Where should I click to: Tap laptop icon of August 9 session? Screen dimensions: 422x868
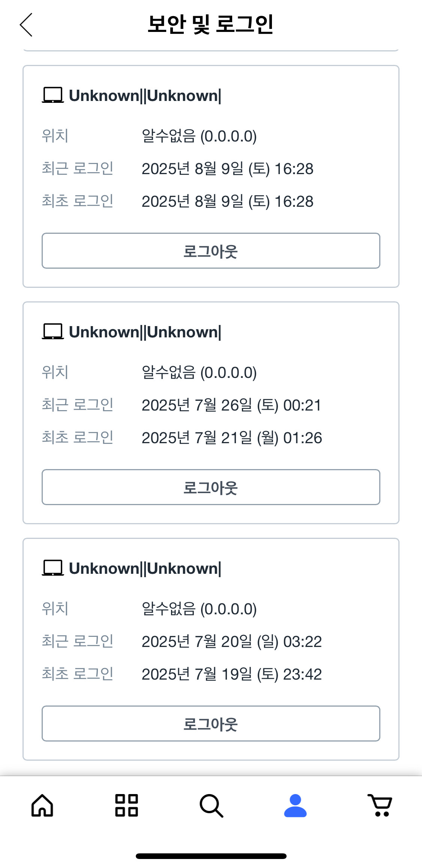[53, 95]
